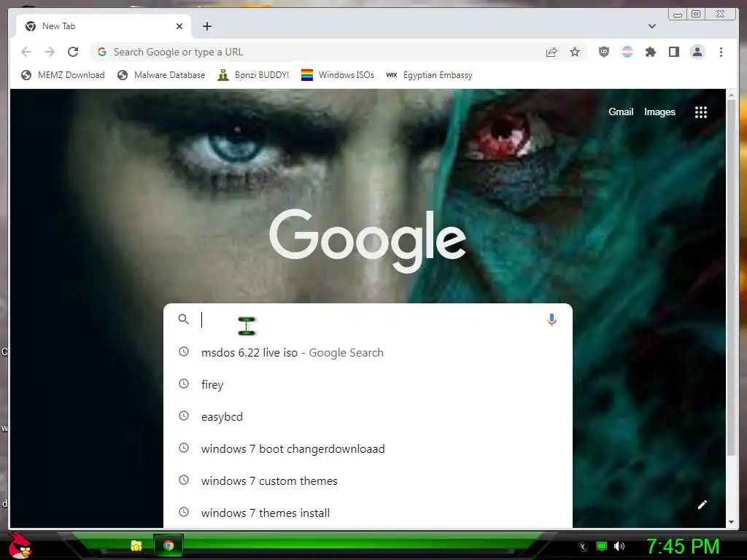Click inside the Google search box
This screenshot has width=747, height=560.
tap(368, 319)
